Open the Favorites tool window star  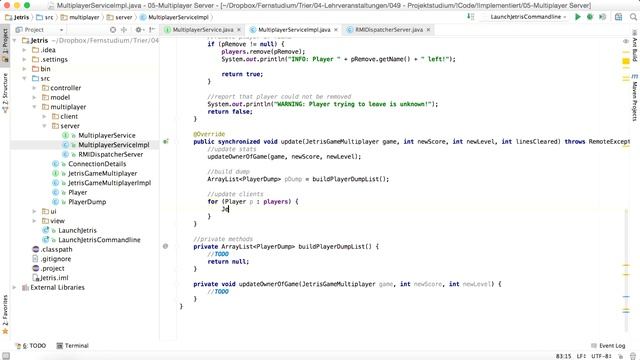(x=5, y=331)
